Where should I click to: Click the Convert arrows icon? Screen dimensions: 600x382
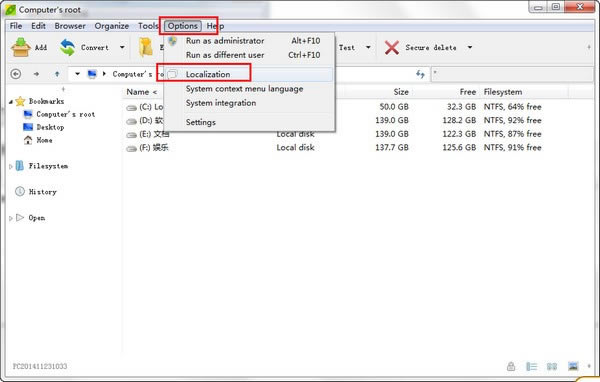pos(68,47)
